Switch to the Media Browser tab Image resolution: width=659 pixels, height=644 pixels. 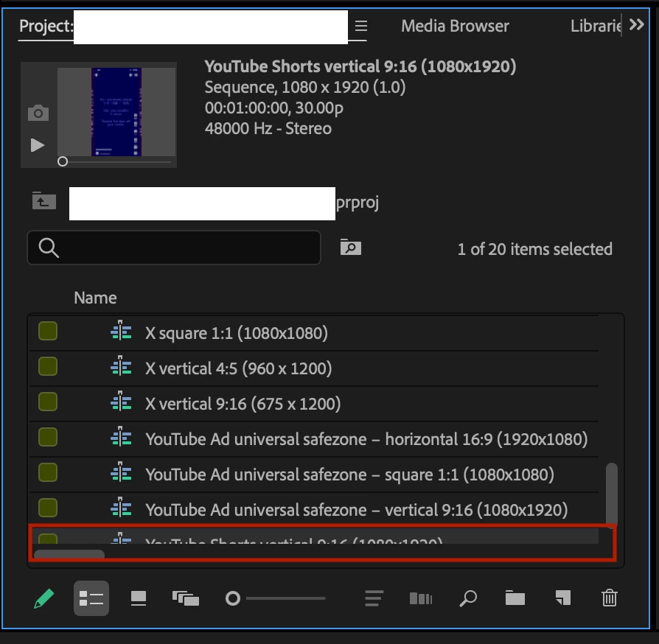(x=455, y=26)
